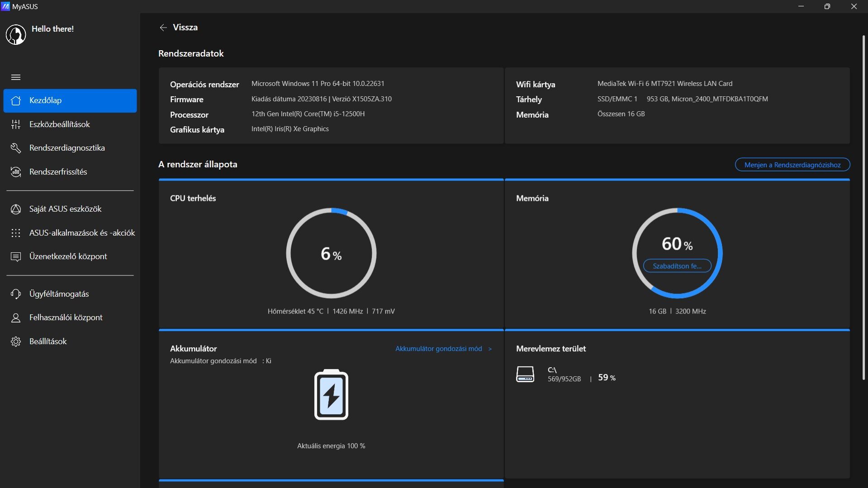Viewport: 868px width, 488px height.
Task: Click Összesen 16 GB memory text
Action: click(621, 114)
